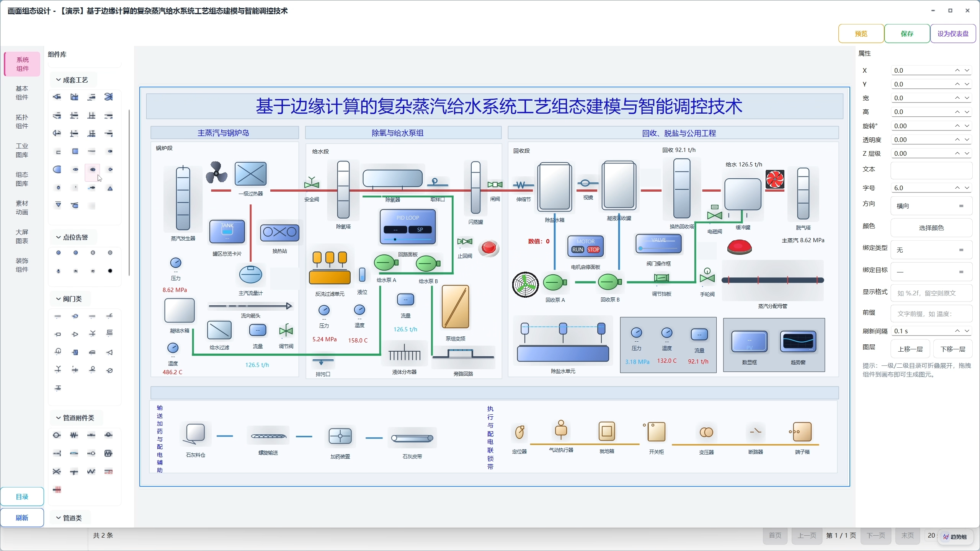The height and width of the screenshot is (551, 980).
Task: Collapse the 阀门类 category
Action: coord(70,299)
